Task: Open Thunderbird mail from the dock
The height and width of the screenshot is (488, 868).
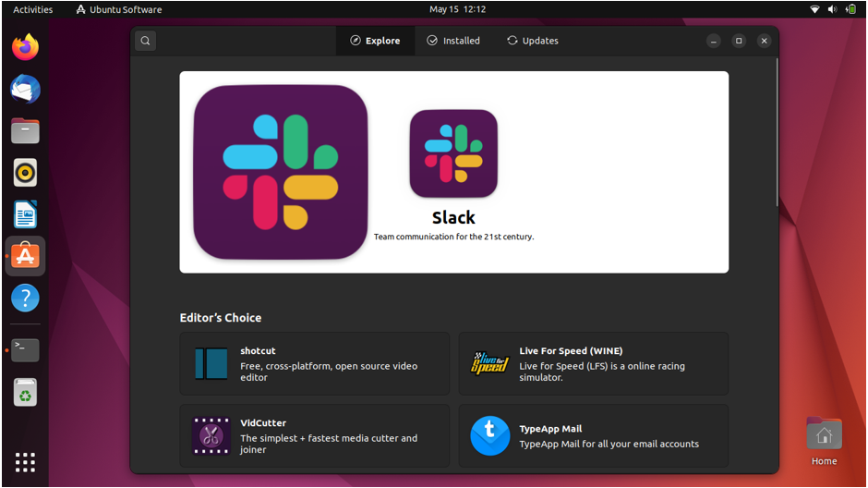Action: coord(25,89)
